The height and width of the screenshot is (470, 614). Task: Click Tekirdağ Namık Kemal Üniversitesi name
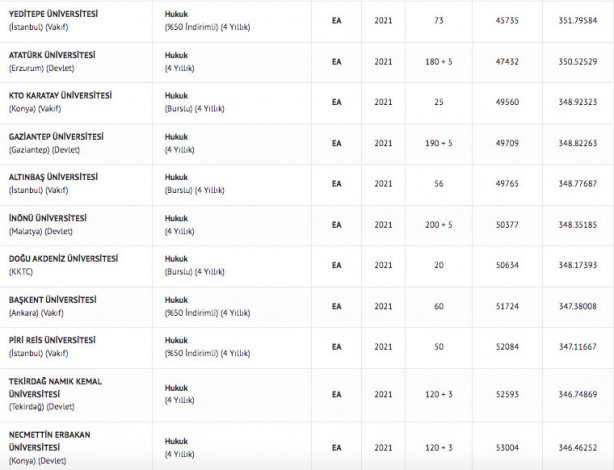click(x=67, y=381)
